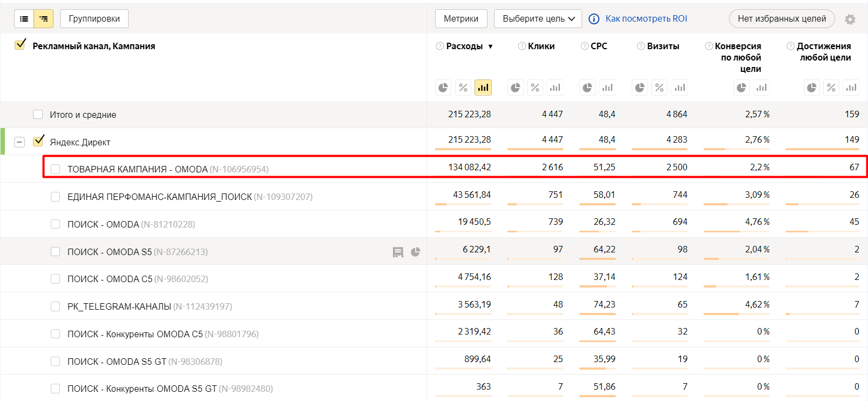Show pie chart for Визиты column
The height and width of the screenshot is (401, 868).
[x=640, y=88]
